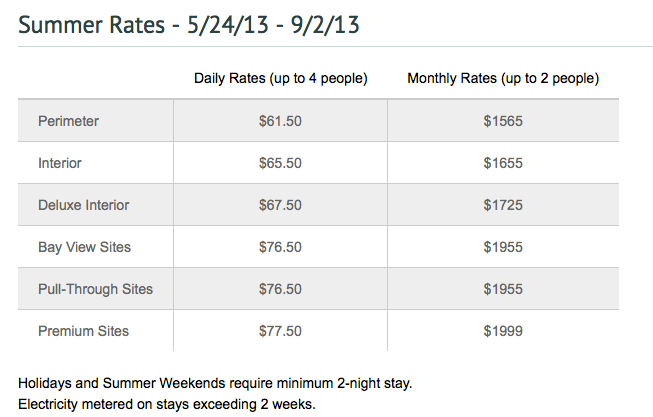Click the Perimeter row label
The width and height of the screenshot is (653, 417).
(x=68, y=121)
